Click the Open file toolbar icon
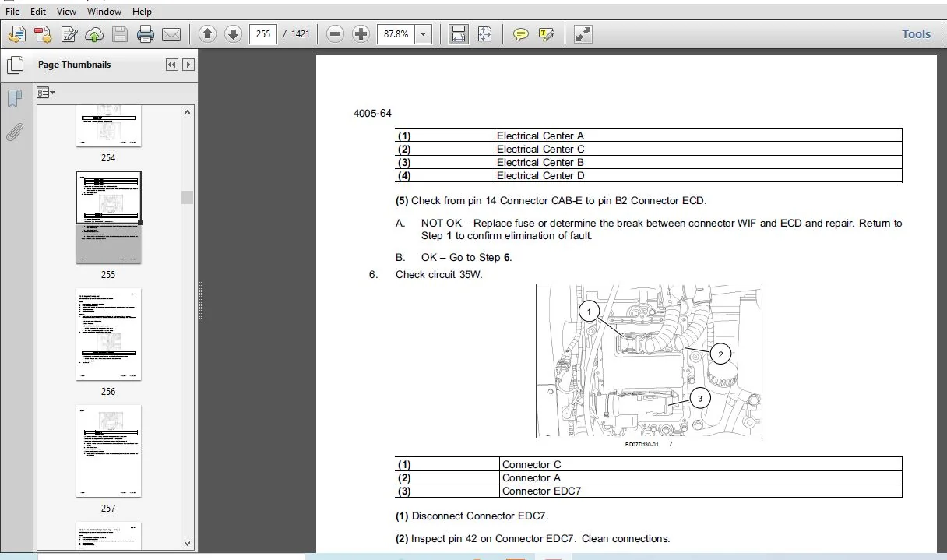The image size is (947, 560). [17, 34]
